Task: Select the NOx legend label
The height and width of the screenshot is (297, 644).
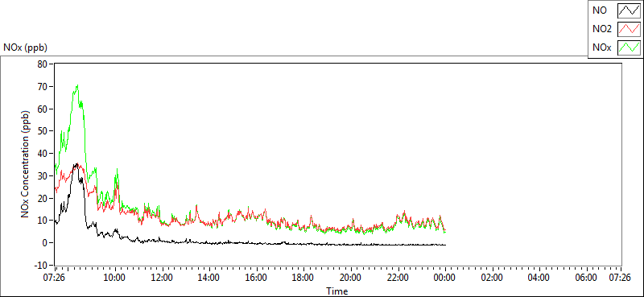Action: pyautogui.click(x=601, y=47)
